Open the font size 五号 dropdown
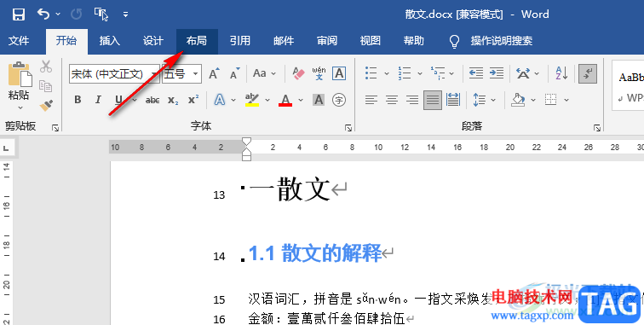 196,74
